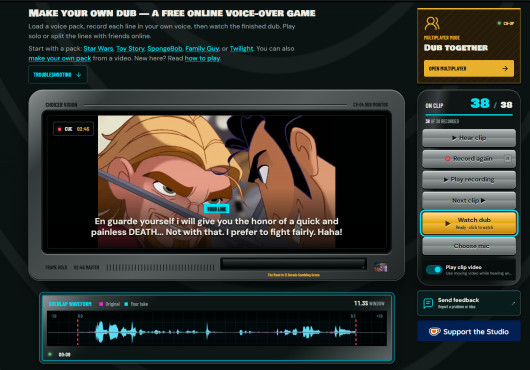Click the red start marker on waveform
This screenshot has height=370, width=530.
coord(78,331)
